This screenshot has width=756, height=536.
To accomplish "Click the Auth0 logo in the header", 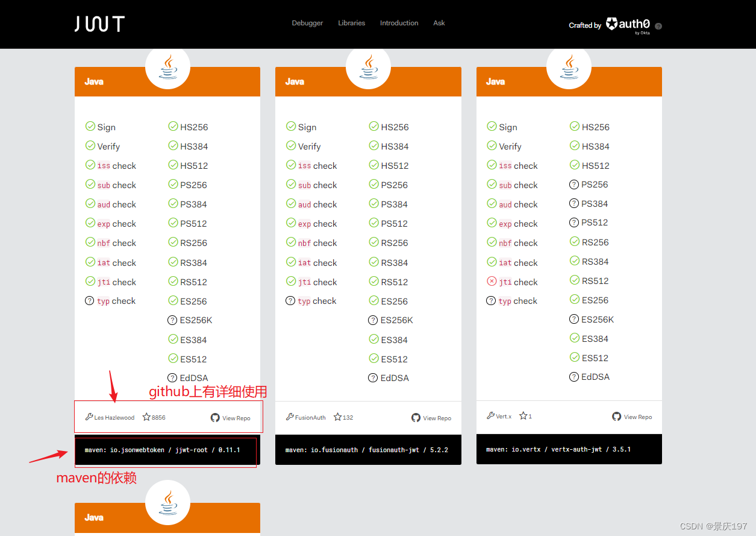I will [x=628, y=25].
